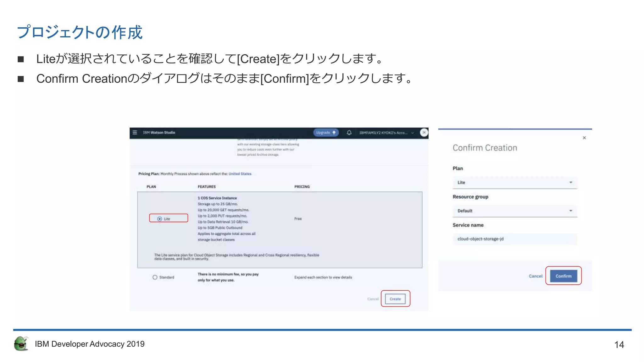The image size is (644, 362).
Task: Click the 'Free' pricing text
Action: click(x=298, y=219)
